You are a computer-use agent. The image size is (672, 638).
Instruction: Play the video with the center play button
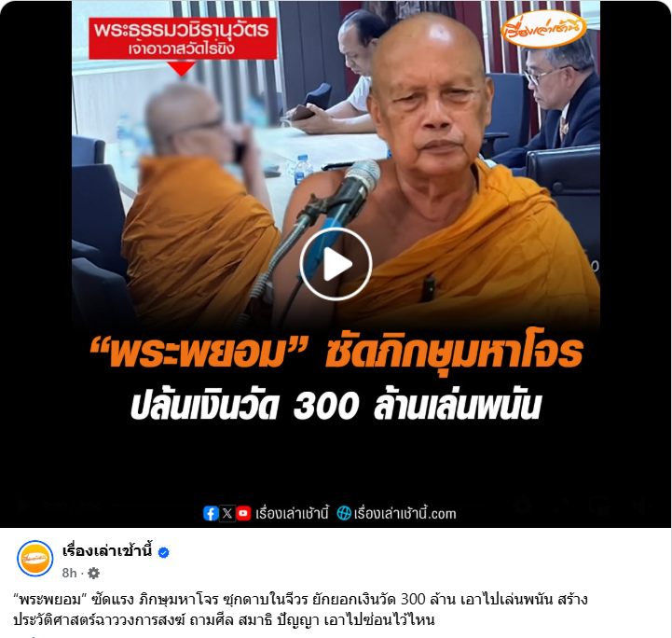(x=336, y=264)
